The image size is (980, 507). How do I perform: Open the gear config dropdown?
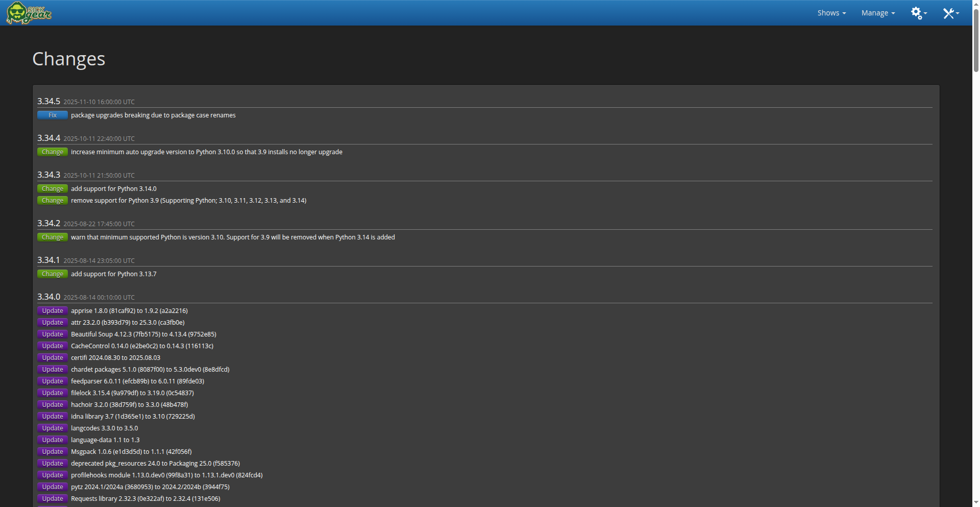pyautogui.click(x=918, y=13)
